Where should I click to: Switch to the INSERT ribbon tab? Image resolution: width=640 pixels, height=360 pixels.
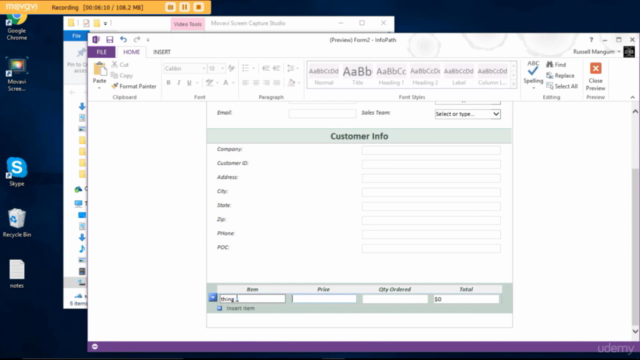pos(162,52)
